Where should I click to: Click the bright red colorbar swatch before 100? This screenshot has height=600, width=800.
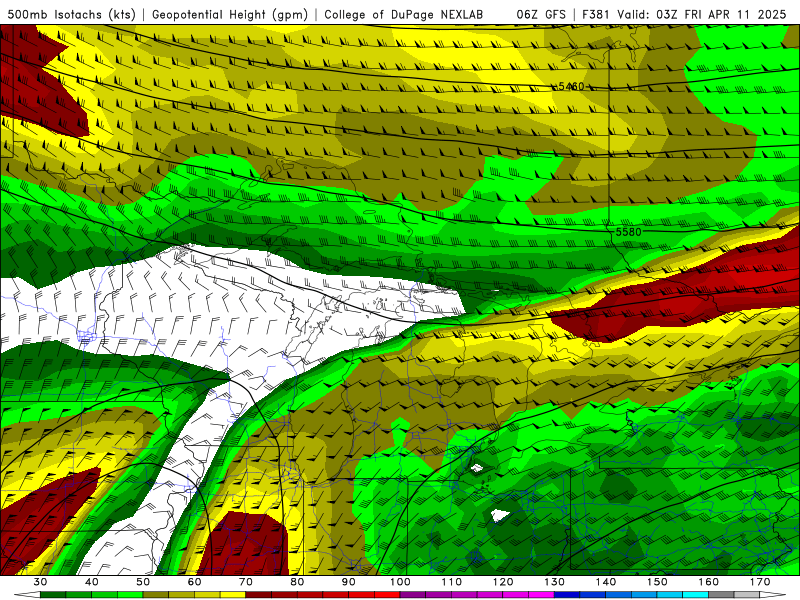click(x=387, y=595)
